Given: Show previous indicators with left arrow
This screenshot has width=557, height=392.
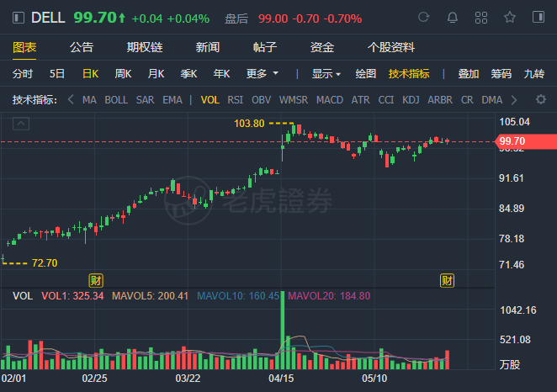Looking at the screenshot, I should coord(71,100).
